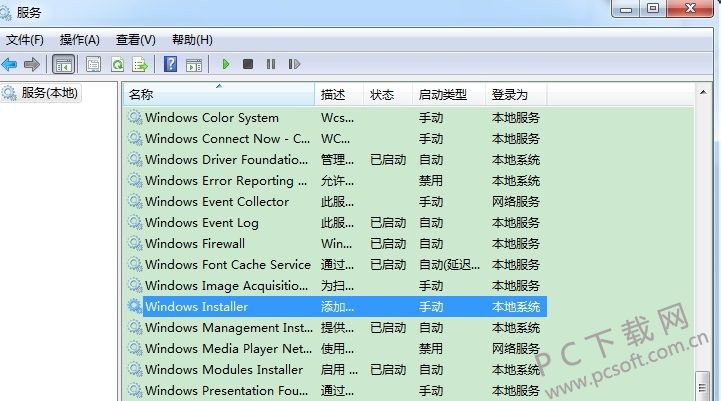The height and width of the screenshot is (401, 721).
Task: Click the Refresh toolbar icon
Action: [117, 64]
